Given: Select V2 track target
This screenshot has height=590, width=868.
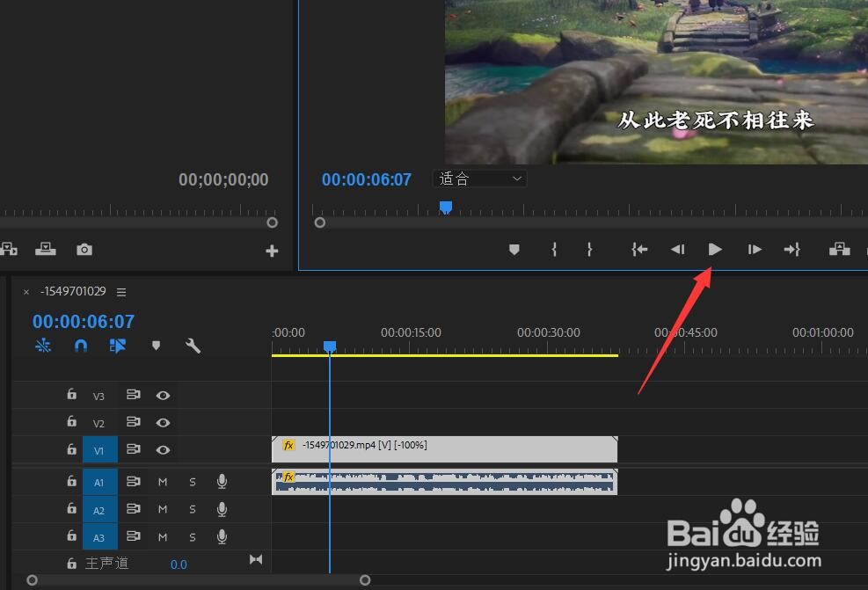Looking at the screenshot, I should tap(98, 423).
